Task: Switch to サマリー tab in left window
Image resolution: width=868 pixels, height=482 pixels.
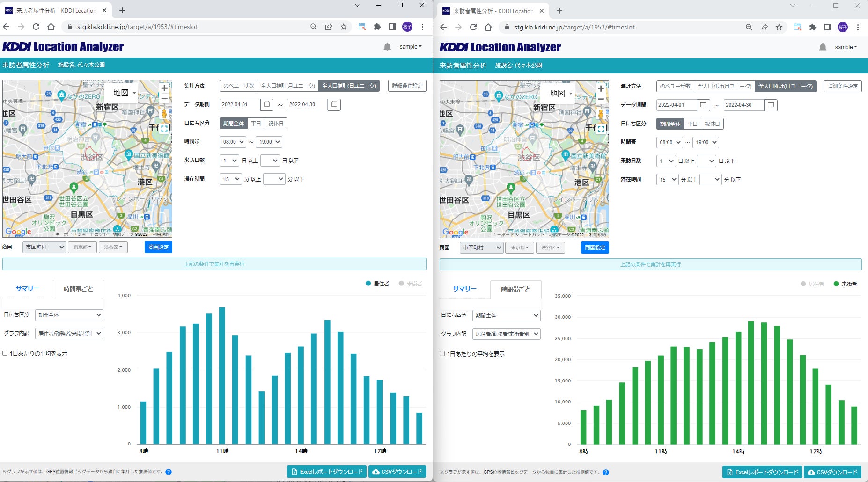Action: tap(27, 289)
